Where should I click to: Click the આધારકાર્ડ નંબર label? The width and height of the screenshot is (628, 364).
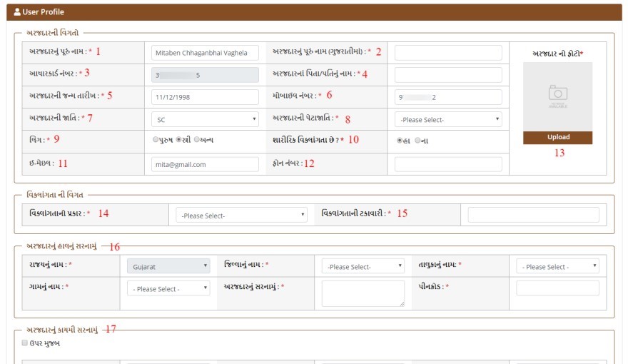coord(54,74)
